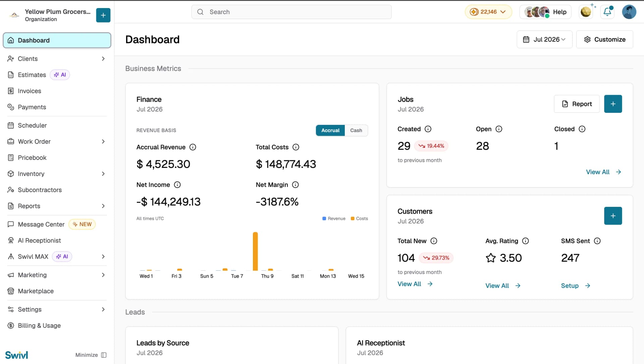Click info icon beside Jobs Open
Viewport: 644px width, 364px height.
click(x=499, y=129)
